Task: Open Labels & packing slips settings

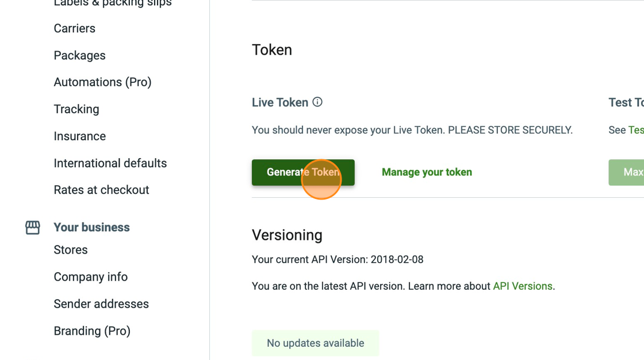Action: coord(113,4)
